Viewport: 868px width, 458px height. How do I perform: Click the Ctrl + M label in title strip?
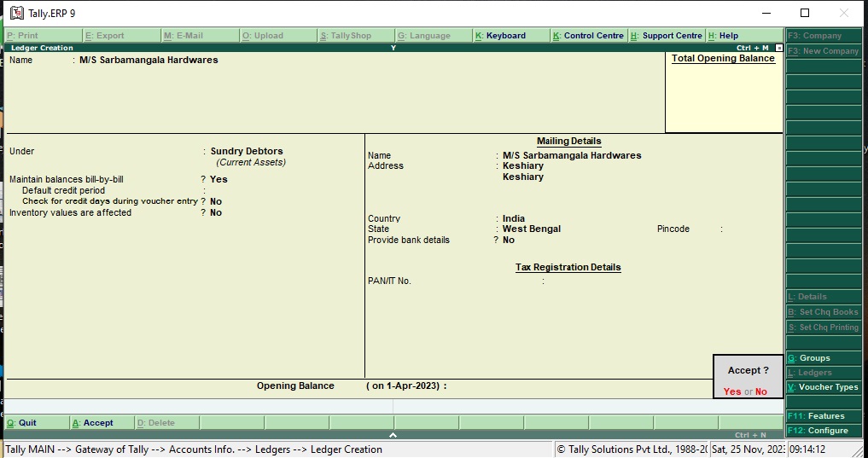tap(752, 48)
